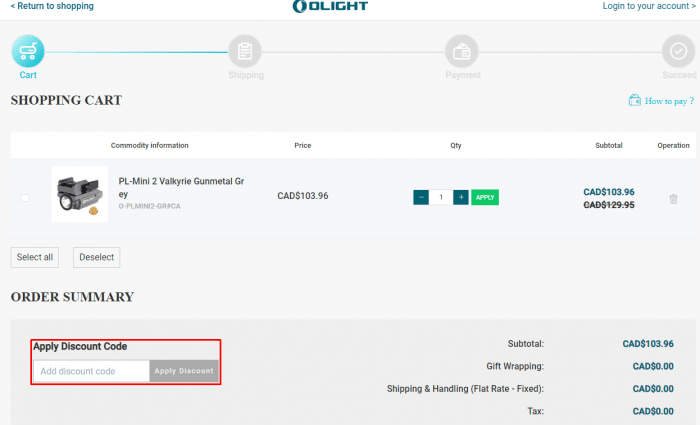Click the Tax amount CAD$0.00
Image resolution: width=700 pixels, height=425 pixels.
pyautogui.click(x=653, y=411)
